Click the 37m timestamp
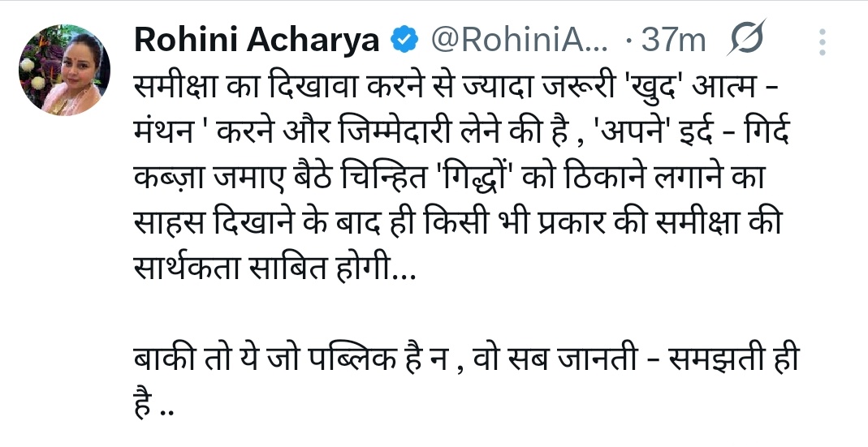 click(673, 40)
